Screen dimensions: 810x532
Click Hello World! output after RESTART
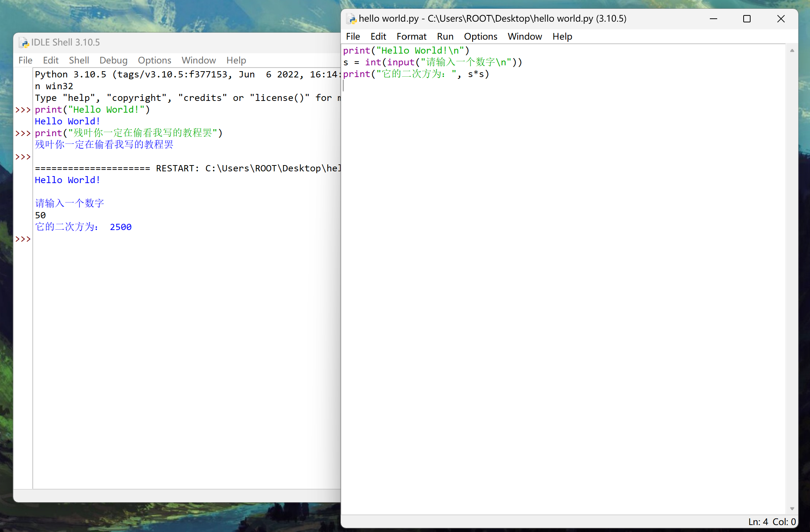point(67,180)
